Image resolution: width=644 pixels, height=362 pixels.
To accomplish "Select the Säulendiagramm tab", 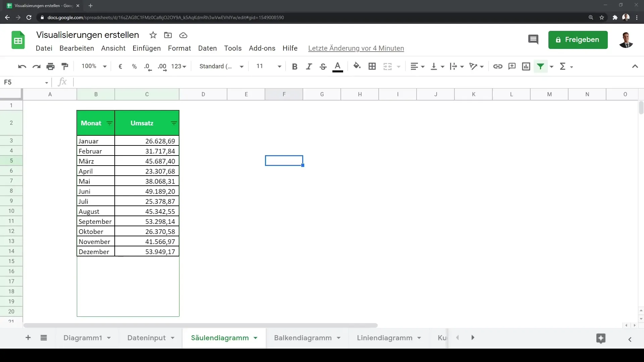I will [220, 337].
